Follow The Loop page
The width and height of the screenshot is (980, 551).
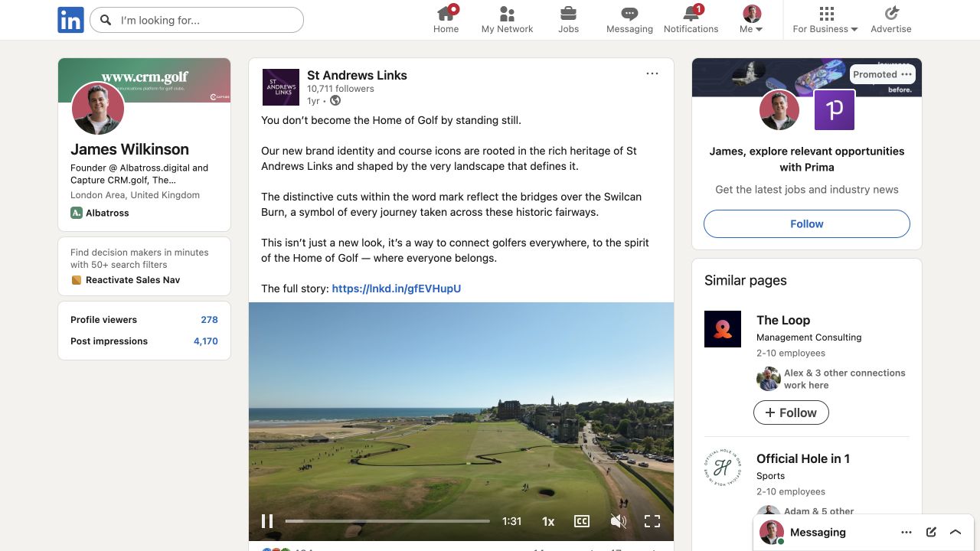pyautogui.click(x=791, y=412)
